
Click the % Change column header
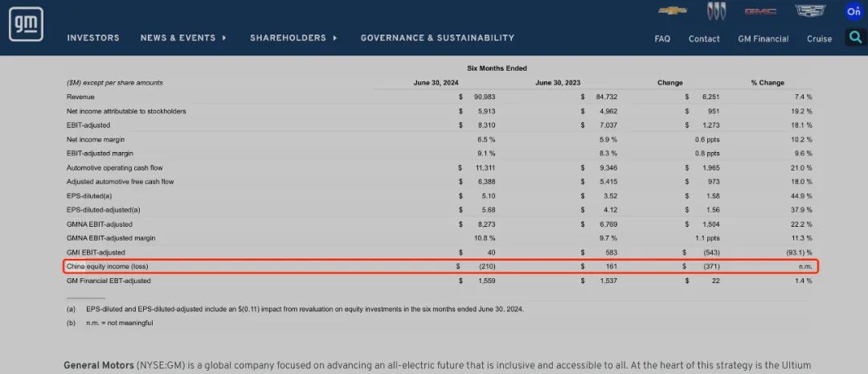(768, 83)
